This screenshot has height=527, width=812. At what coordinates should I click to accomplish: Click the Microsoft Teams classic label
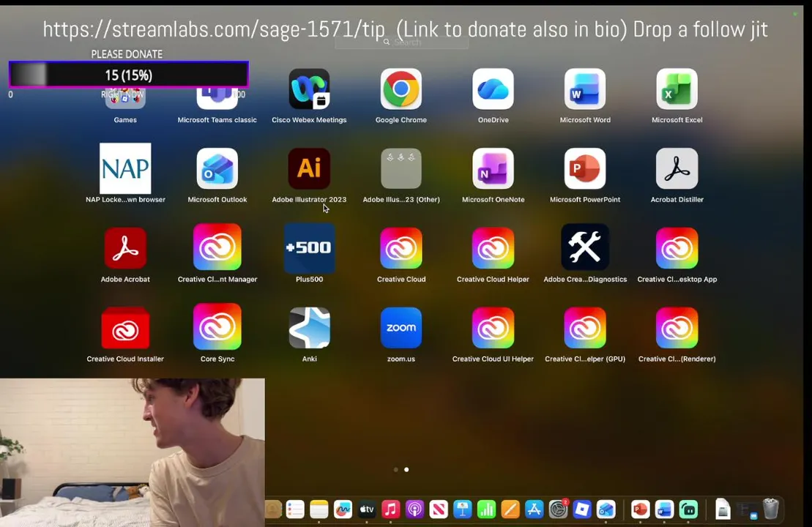click(217, 119)
